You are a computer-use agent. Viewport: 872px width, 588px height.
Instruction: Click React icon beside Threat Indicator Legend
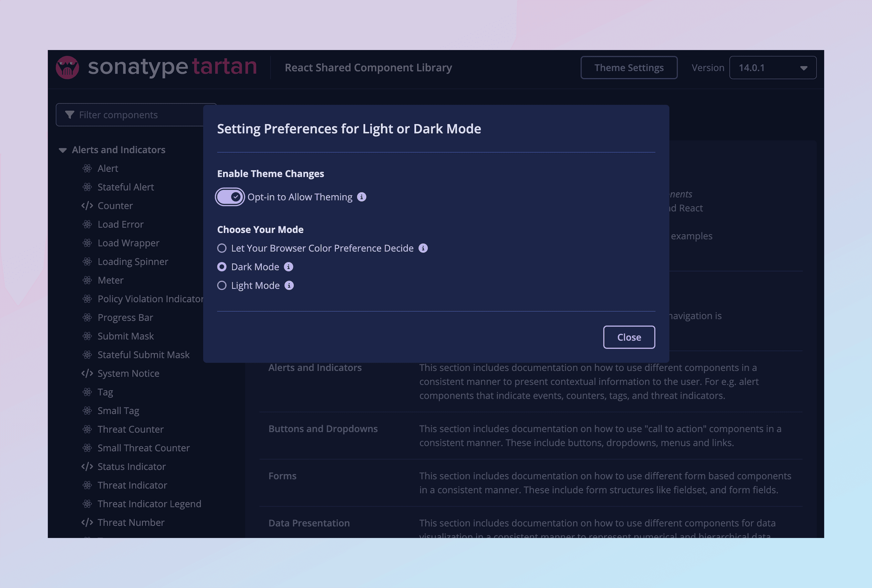[88, 504]
